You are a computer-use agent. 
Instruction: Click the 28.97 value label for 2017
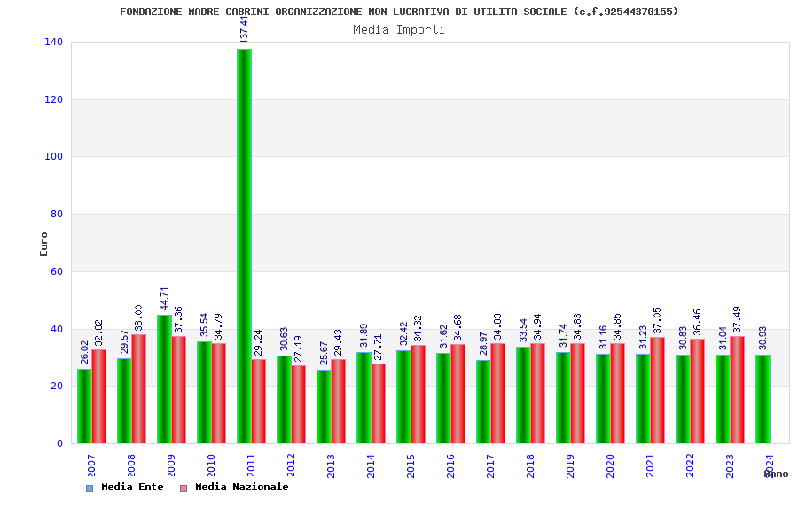[x=483, y=344]
